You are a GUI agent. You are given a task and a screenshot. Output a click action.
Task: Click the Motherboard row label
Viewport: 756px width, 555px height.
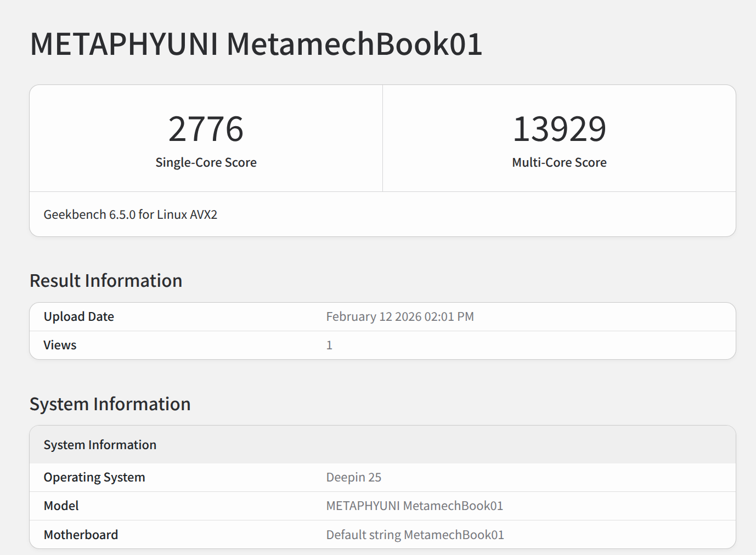point(81,535)
